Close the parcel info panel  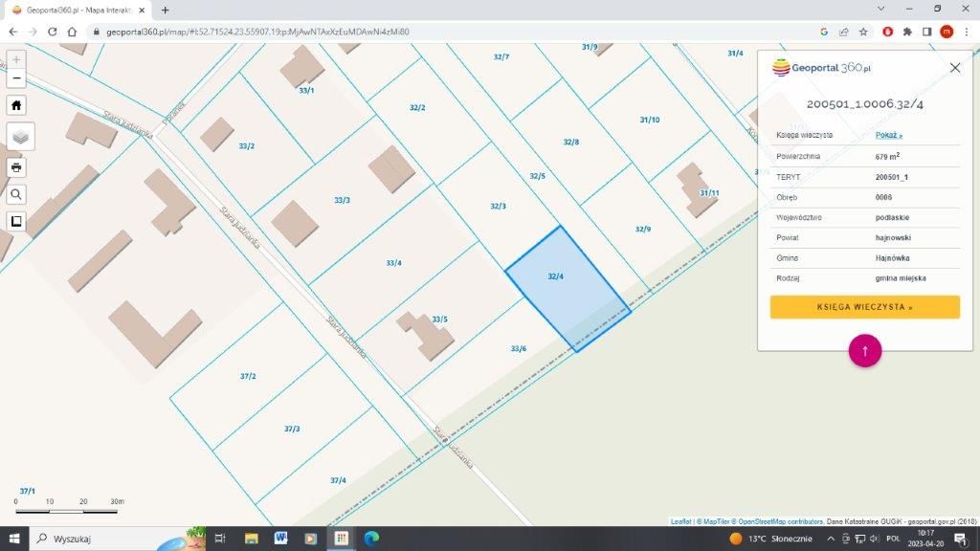(x=954, y=68)
